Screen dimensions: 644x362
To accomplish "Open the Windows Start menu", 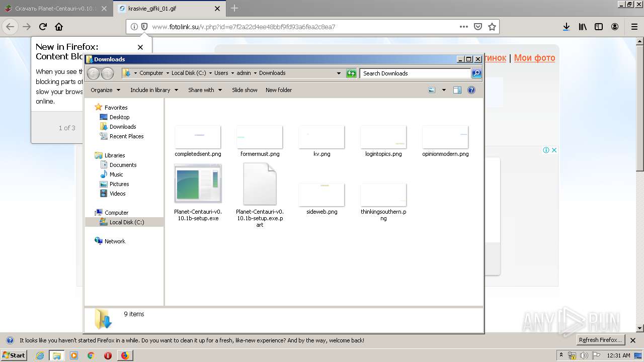I will (x=14, y=355).
